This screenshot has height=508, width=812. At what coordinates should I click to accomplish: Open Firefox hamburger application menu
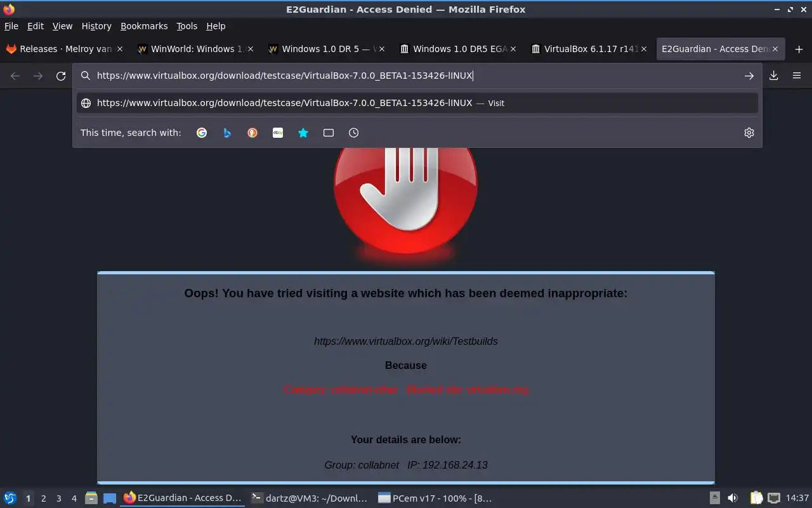click(797, 76)
